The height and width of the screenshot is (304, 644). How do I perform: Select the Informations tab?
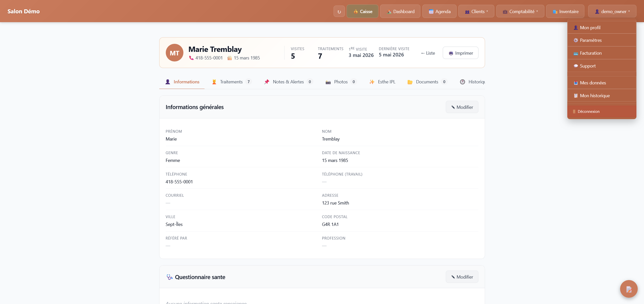(182, 82)
